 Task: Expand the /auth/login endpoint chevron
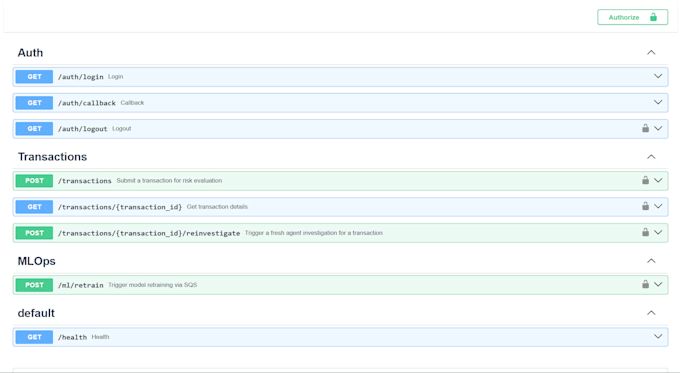pos(658,76)
